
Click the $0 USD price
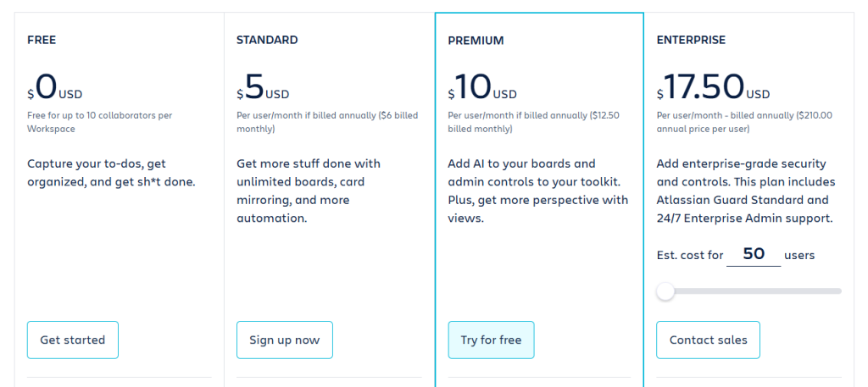click(55, 86)
